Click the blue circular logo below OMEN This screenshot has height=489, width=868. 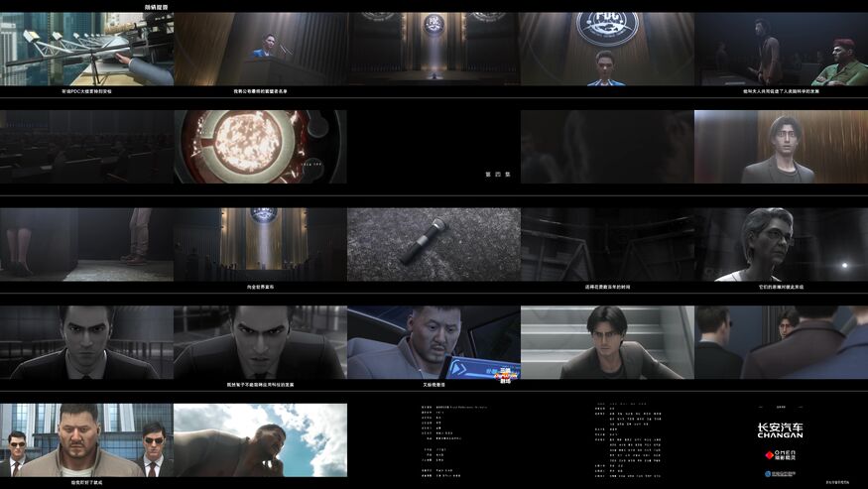pyautogui.click(x=781, y=474)
